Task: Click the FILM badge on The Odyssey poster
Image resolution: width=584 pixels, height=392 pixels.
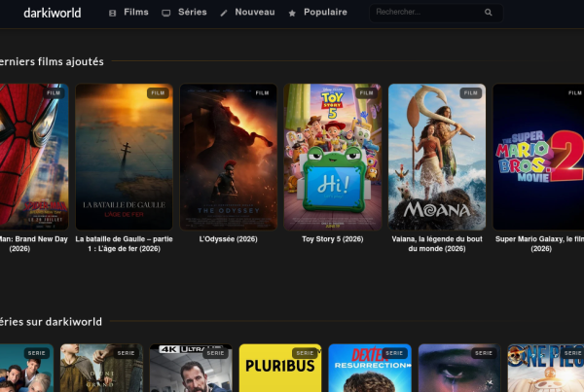Action: [x=262, y=93]
